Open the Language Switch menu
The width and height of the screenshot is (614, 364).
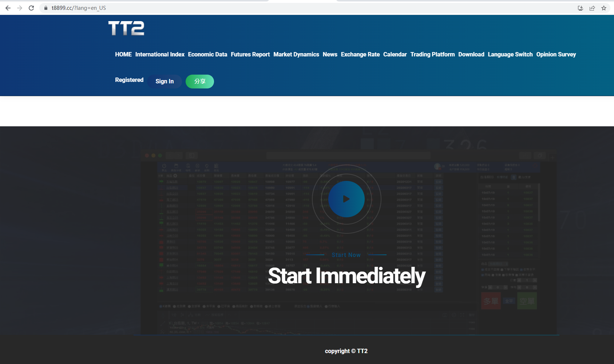coord(510,54)
